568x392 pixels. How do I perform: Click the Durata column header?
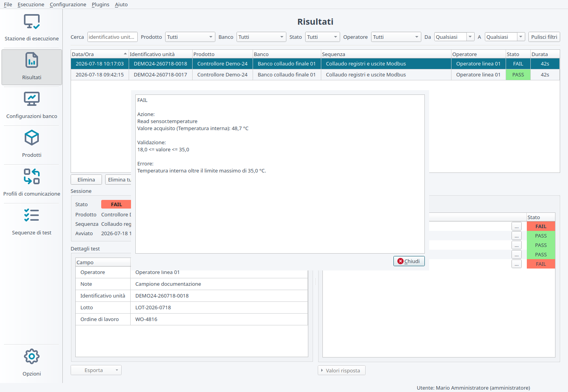click(x=545, y=54)
